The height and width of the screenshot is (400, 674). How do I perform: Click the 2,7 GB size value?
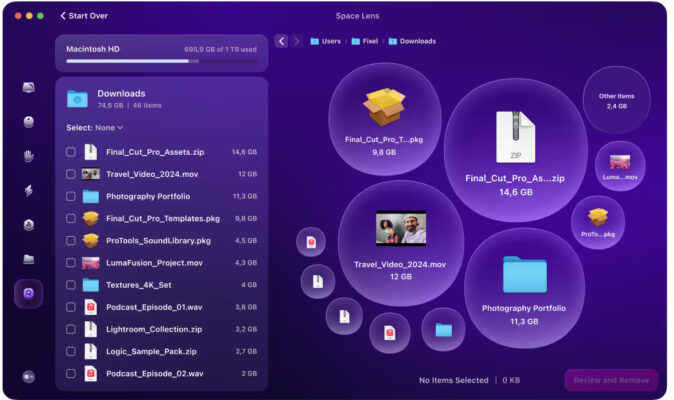[246, 351]
